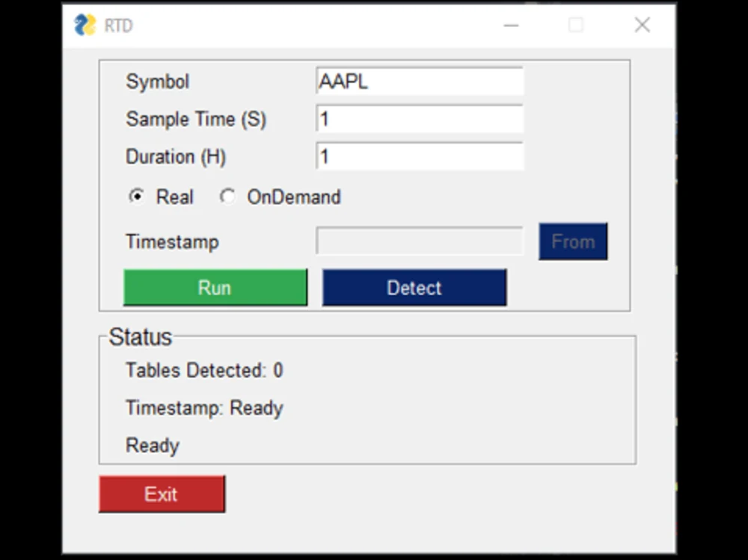Click the Symbol label text

[157, 82]
